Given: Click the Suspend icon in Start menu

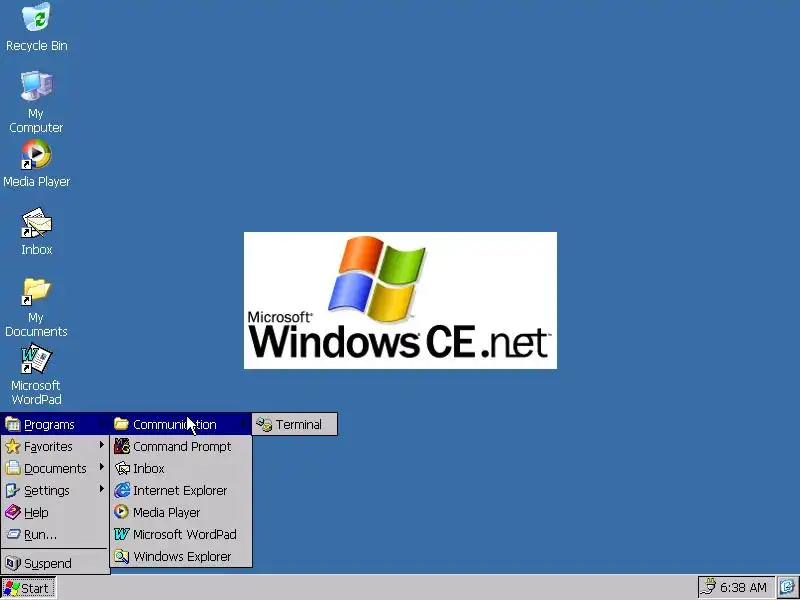Looking at the screenshot, I should point(13,563).
